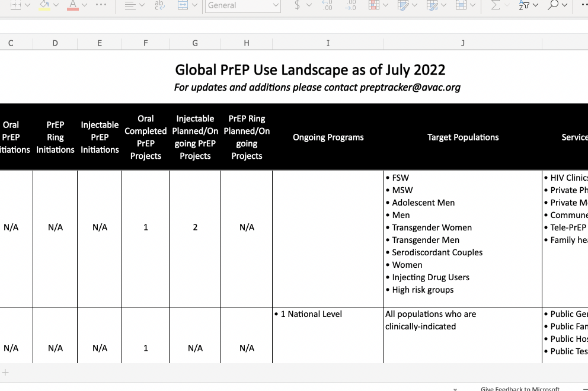Open the Currency format dropdown arrow

(309, 5)
